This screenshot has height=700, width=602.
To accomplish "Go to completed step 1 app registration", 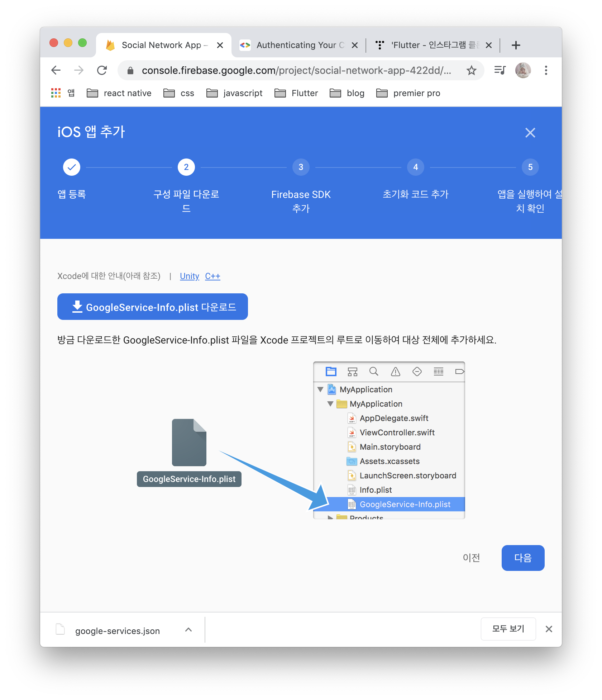I will point(72,167).
